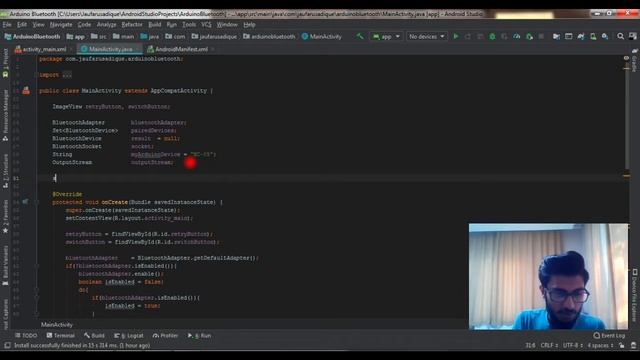Image resolution: width=640 pixels, height=360 pixels.
Task: Click the MainActivity breadcrumb in navigation bar
Action: [x=322, y=37]
